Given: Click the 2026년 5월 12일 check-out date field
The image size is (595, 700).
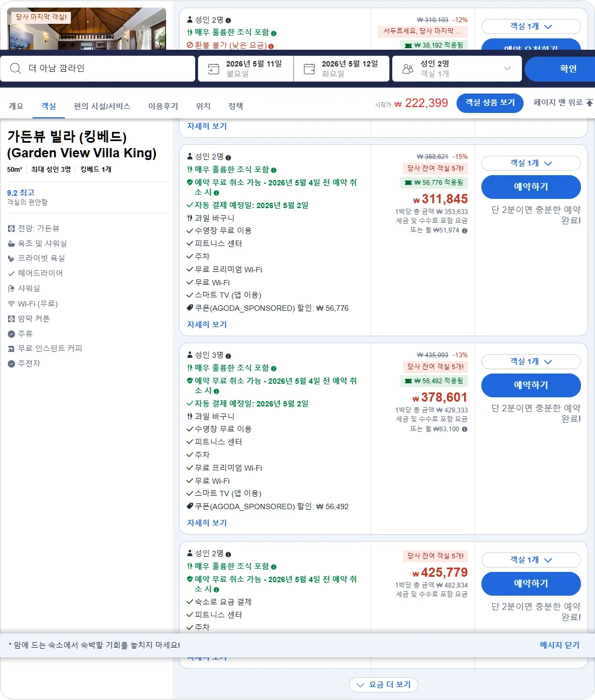Looking at the screenshot, I should (342, 69).
